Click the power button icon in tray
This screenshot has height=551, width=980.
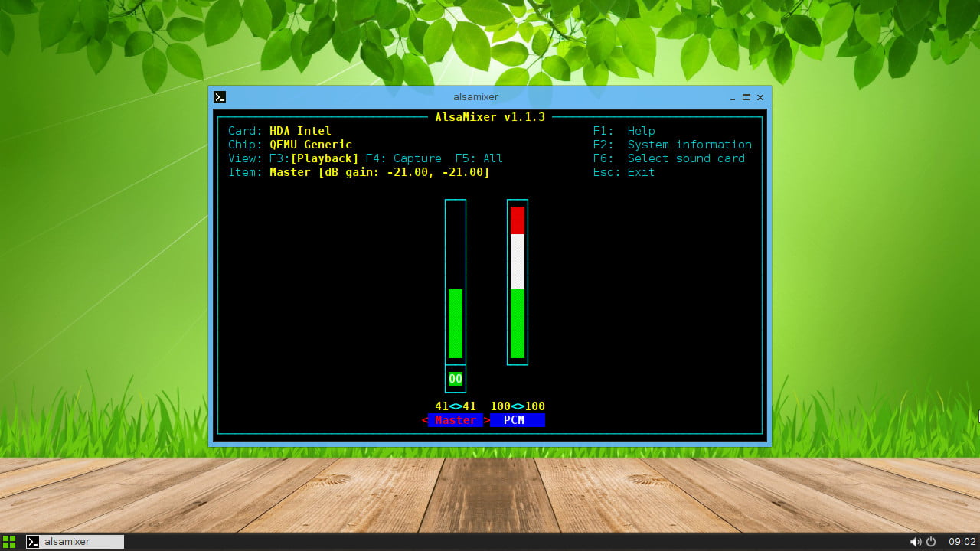tap(931, 542)
